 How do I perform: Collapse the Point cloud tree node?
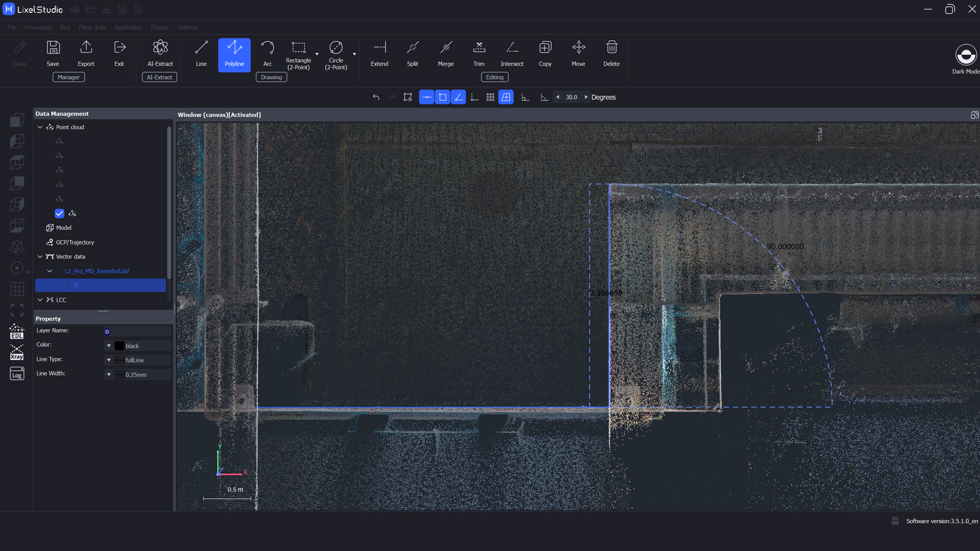point(40,127)
